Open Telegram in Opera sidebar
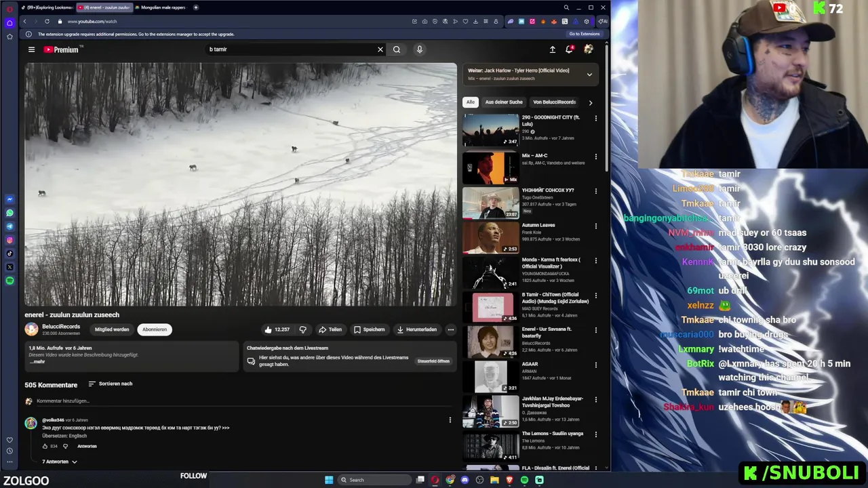 9,226
